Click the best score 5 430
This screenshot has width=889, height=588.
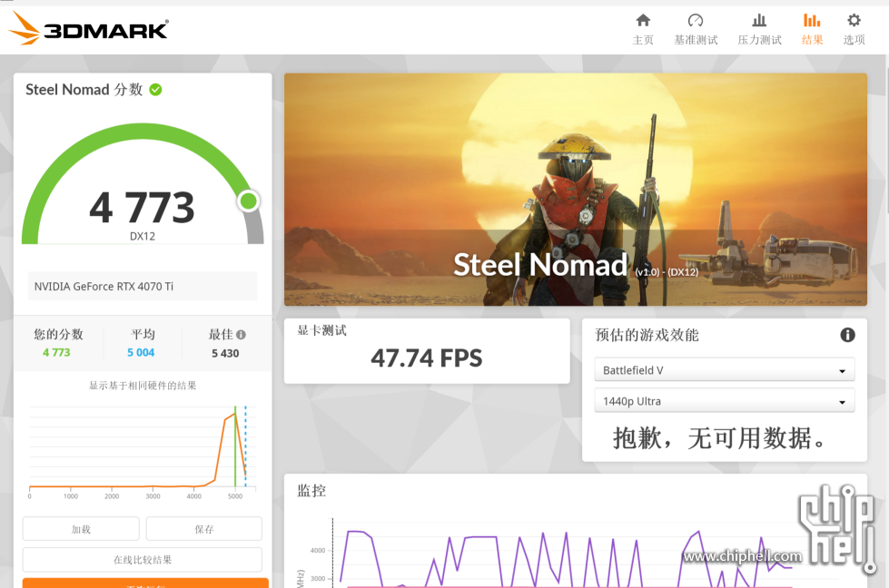pos(225,353)
